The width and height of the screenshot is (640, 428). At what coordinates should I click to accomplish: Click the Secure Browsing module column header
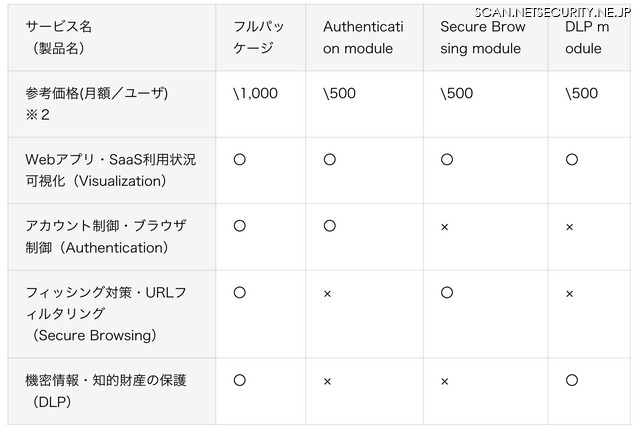483,37
